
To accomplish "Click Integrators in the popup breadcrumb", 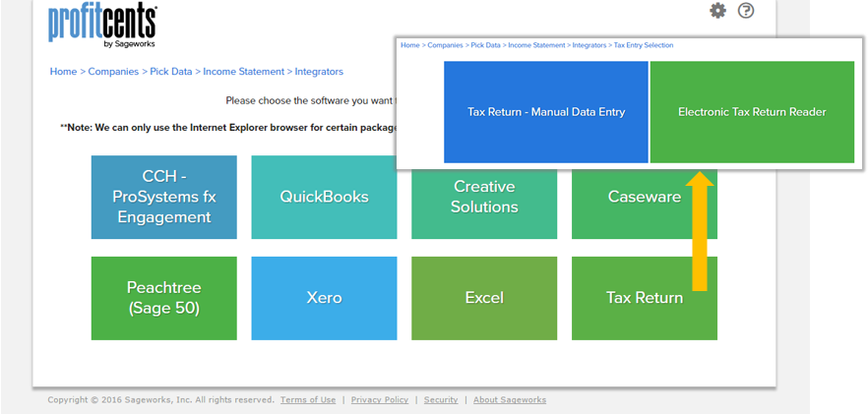I will point(589,45).
